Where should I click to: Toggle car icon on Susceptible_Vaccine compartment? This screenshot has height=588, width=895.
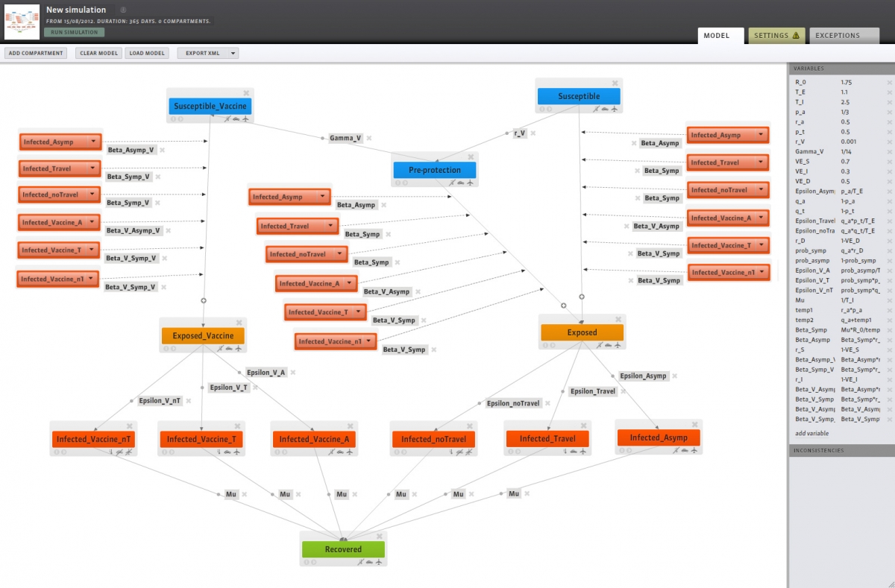236,118
